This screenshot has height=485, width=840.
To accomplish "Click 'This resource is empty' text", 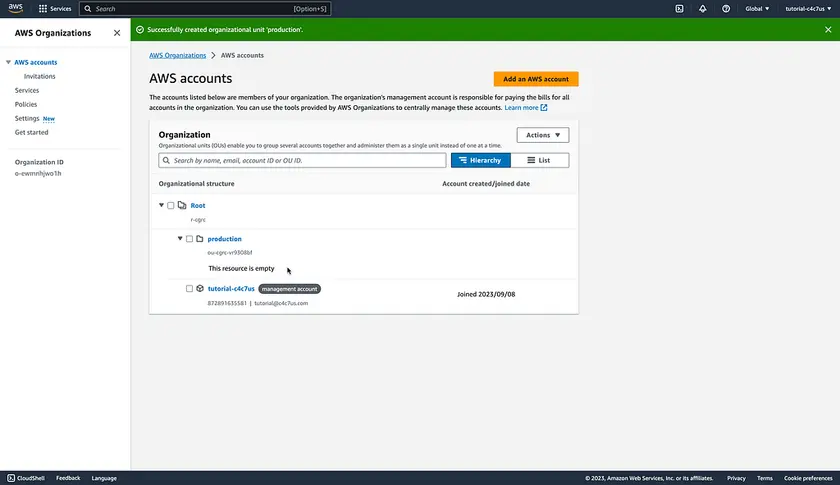I will click(241, 268).
